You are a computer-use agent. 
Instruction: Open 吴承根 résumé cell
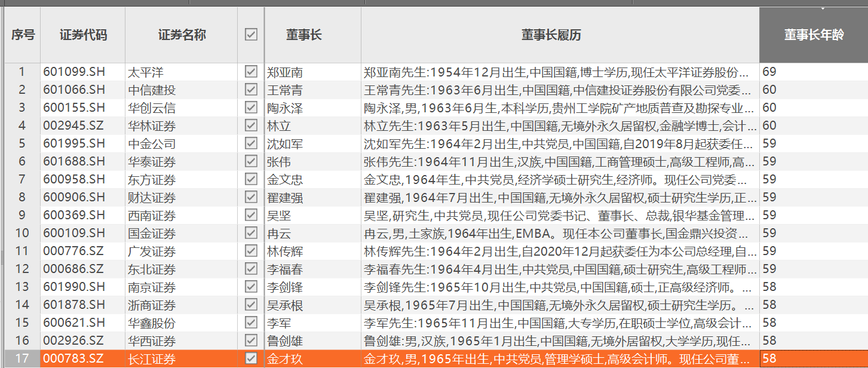coord(560,305)
